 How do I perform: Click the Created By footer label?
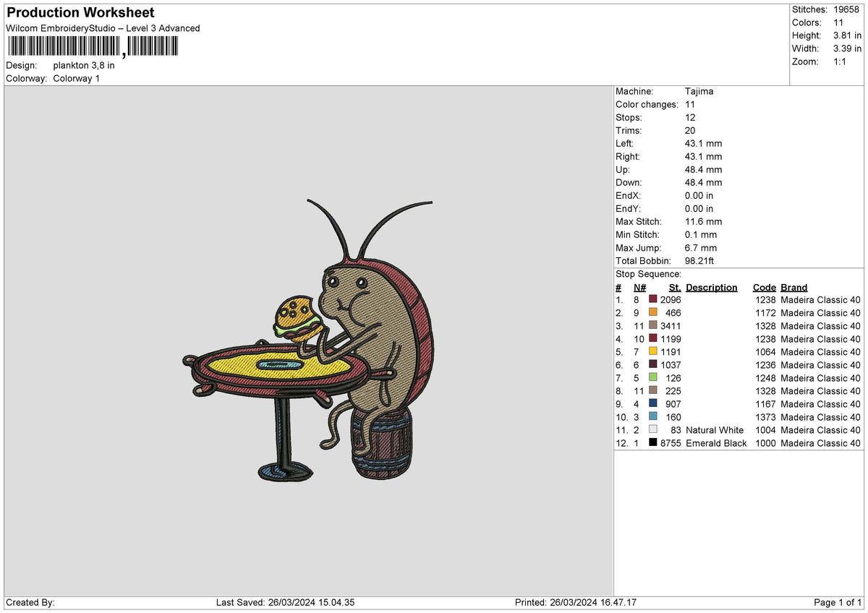point(30,602)
